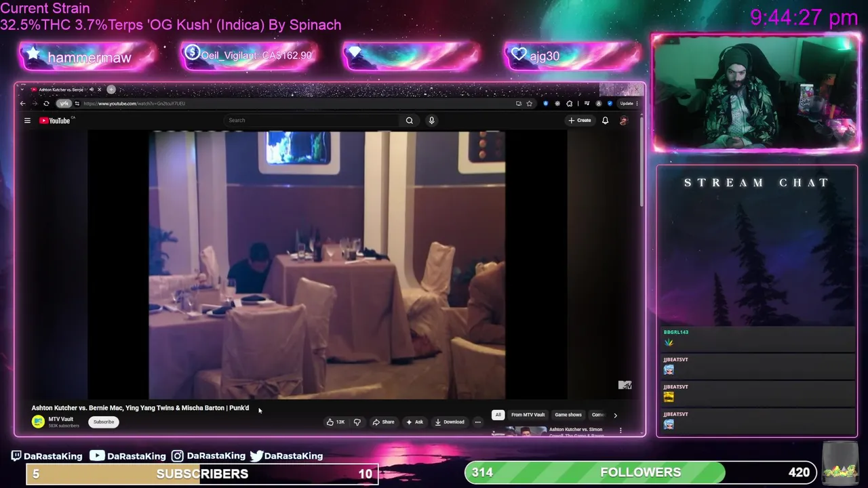Click the streamer webcam feed

tap(756, 91)
